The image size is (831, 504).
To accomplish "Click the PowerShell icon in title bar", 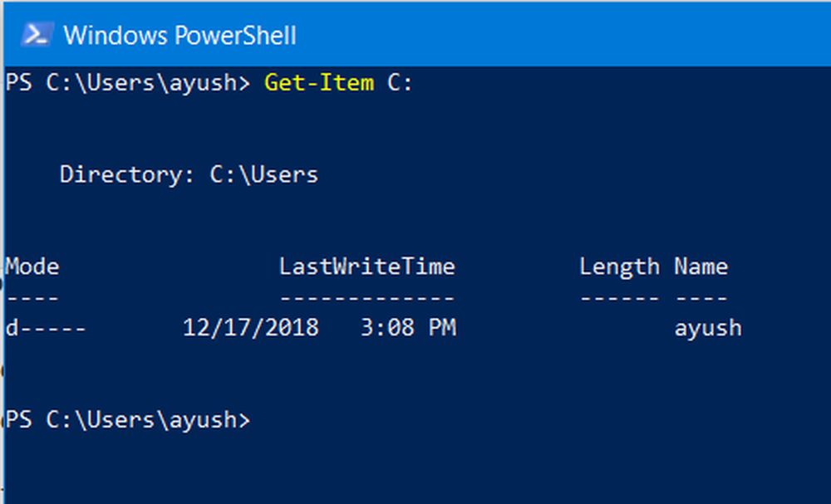I will point(35,35).
